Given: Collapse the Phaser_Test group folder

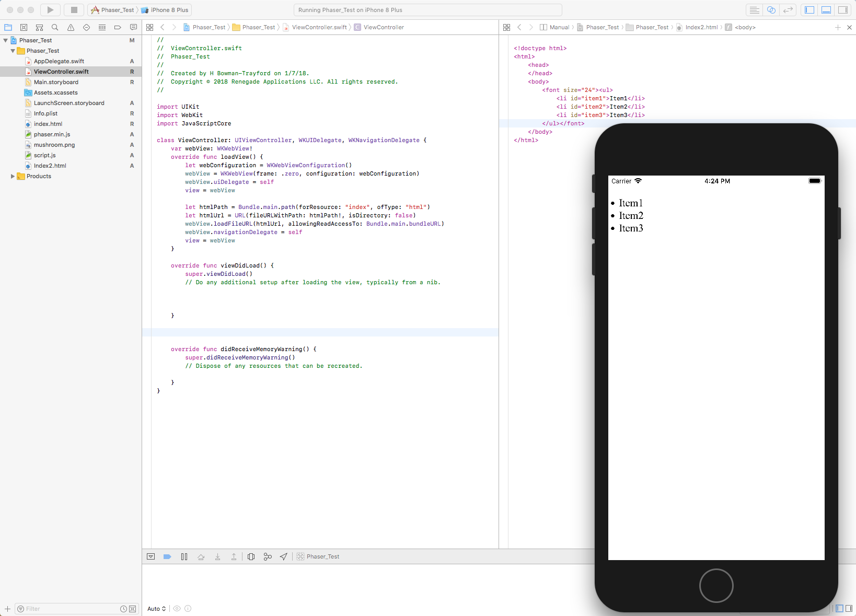Looking at the screenshot, I should tap(13, 51).
